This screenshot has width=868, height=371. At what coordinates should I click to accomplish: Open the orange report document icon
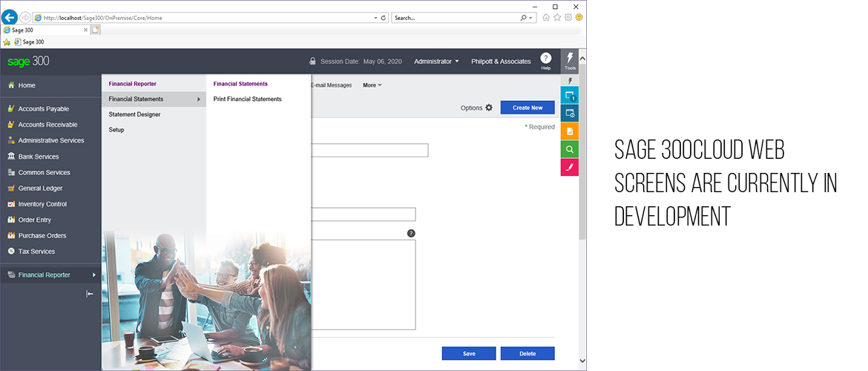coord(570,131)
